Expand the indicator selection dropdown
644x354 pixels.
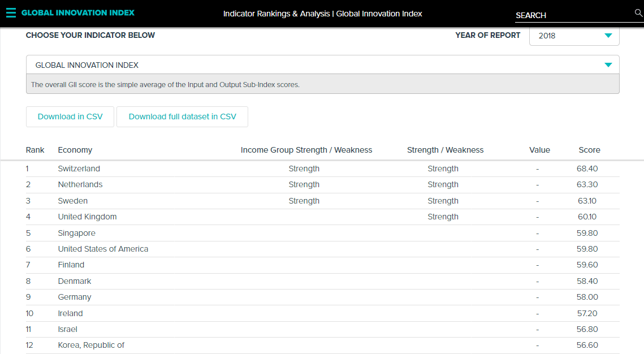[322, 65]
